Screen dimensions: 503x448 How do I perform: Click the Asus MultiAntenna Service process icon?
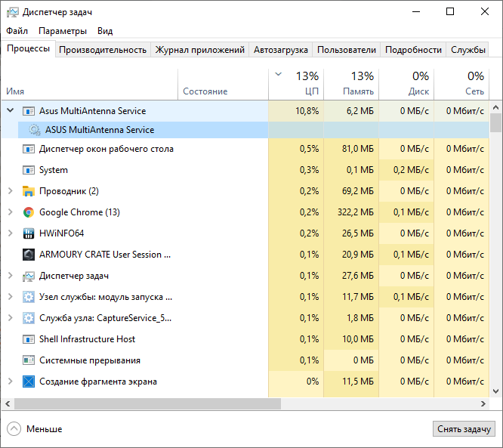pyautogui.click(x=29, y=111)
